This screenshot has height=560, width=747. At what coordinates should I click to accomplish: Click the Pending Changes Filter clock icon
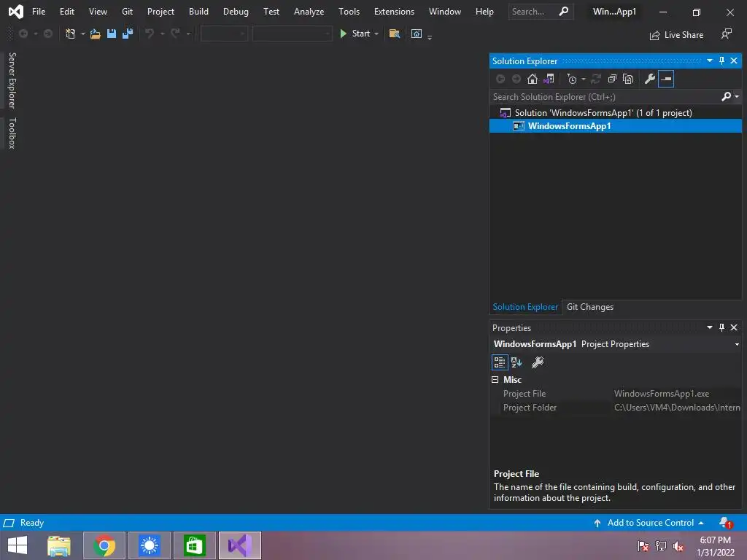pyautogui.click(x=572, y=79)
